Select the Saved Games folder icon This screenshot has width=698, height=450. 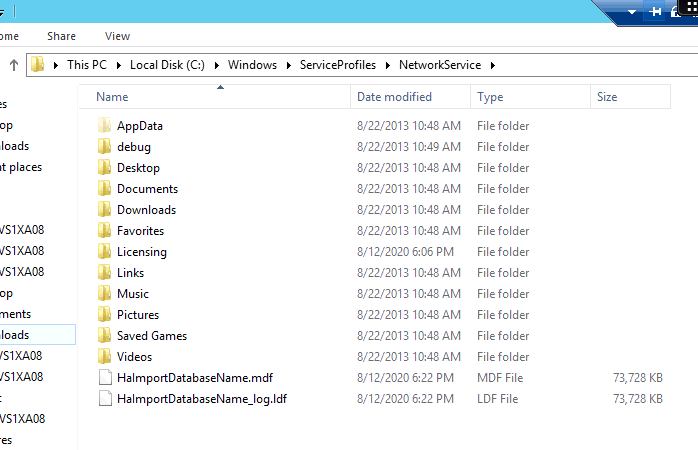(105, 336)
